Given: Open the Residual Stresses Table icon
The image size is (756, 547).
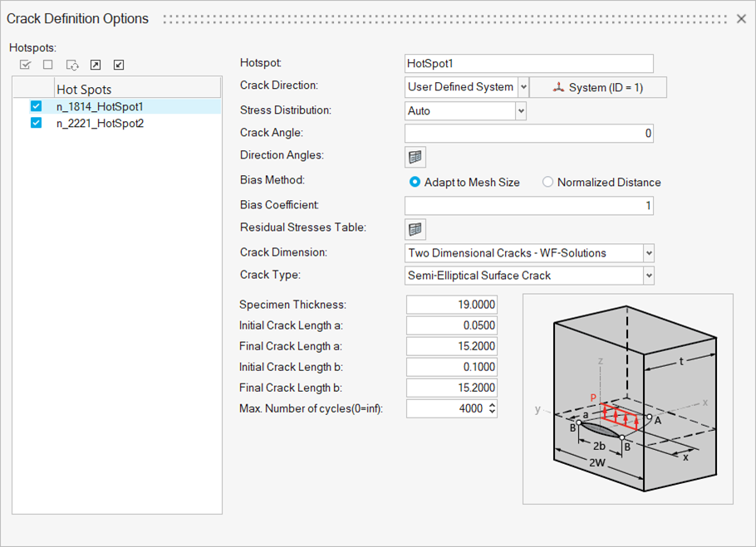Looking at the screenshot, I should click(415, 229).
